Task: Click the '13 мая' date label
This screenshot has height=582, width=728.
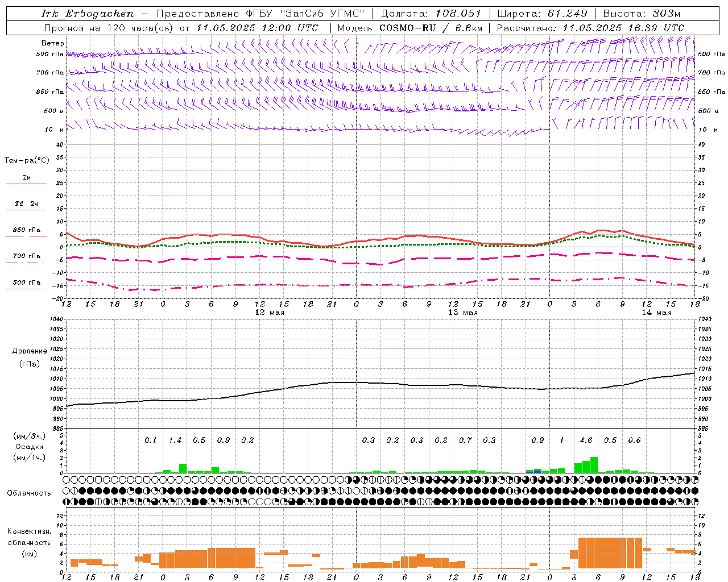Action: [463, 313]
